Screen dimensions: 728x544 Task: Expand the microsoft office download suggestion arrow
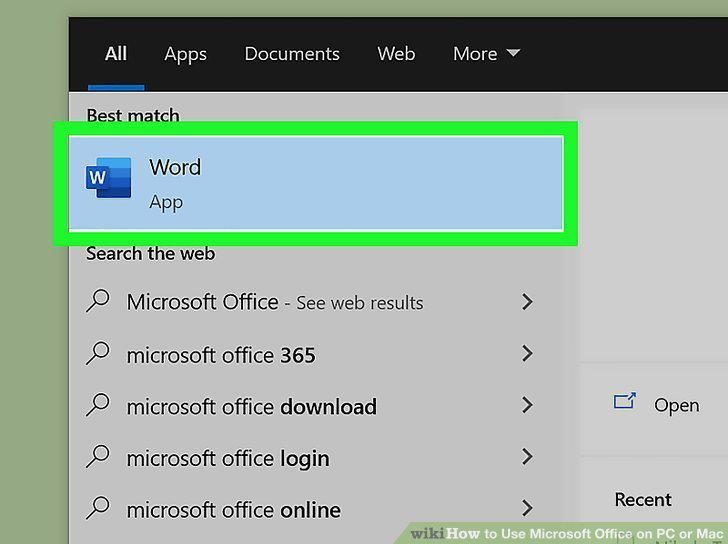(x=527, y=405)
